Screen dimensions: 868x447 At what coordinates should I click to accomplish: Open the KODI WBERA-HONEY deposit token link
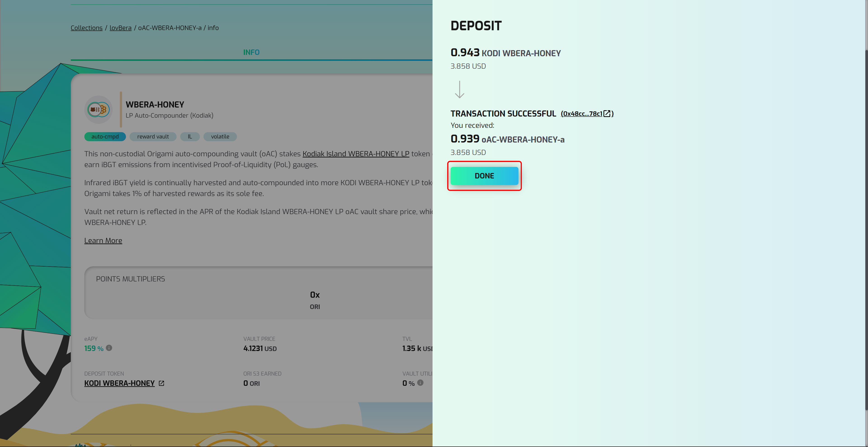click(119, 383)
